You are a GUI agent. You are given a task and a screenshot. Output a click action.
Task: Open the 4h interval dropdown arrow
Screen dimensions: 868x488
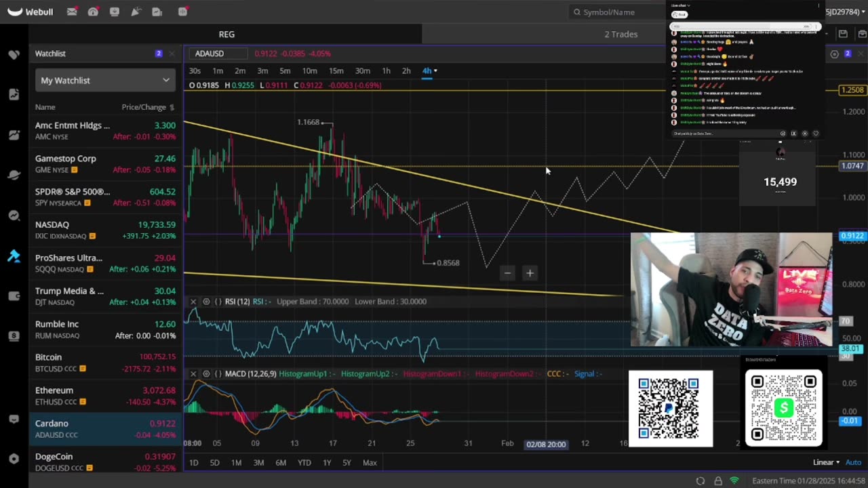coord(435,71)
